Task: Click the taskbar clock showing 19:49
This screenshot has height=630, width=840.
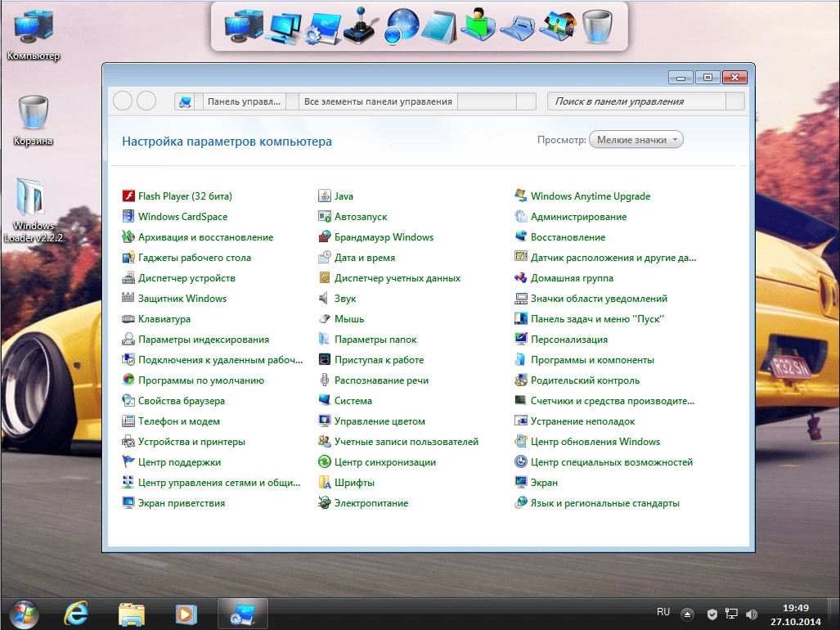Action: pyautogui.click(x=796, y=614)
